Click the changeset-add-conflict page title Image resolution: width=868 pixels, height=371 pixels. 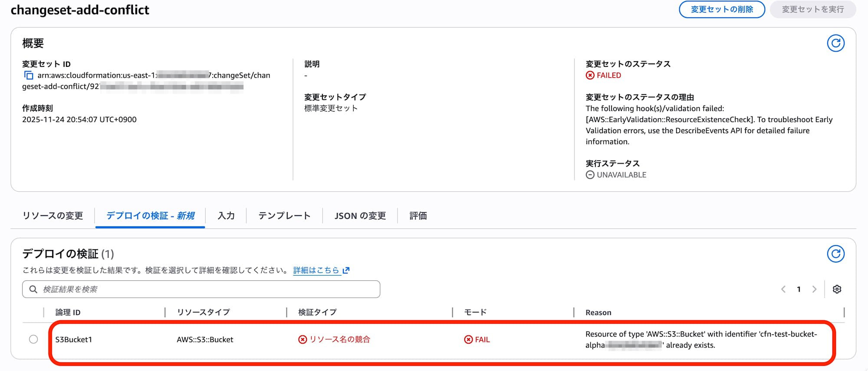click(x=80, y=10)
